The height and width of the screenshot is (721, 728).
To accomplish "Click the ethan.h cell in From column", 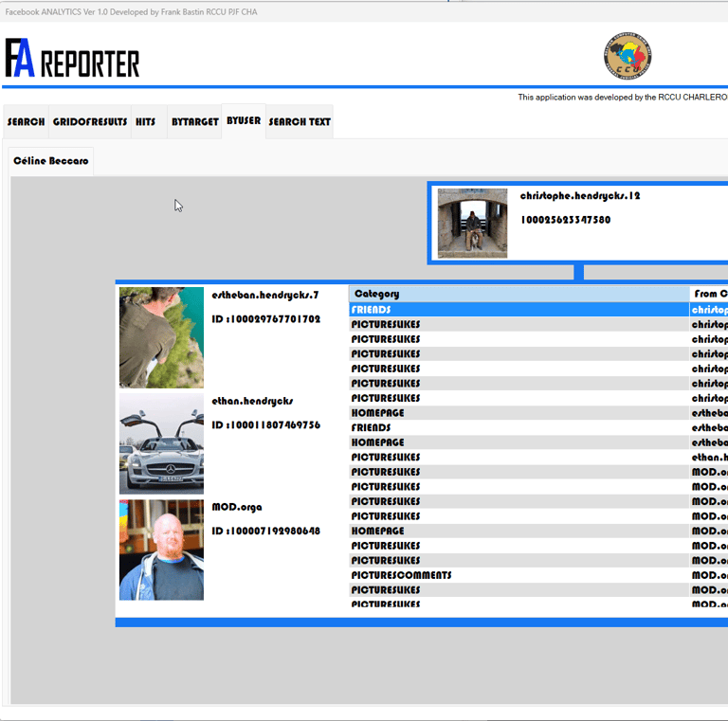I will click(x=709, y=457).
